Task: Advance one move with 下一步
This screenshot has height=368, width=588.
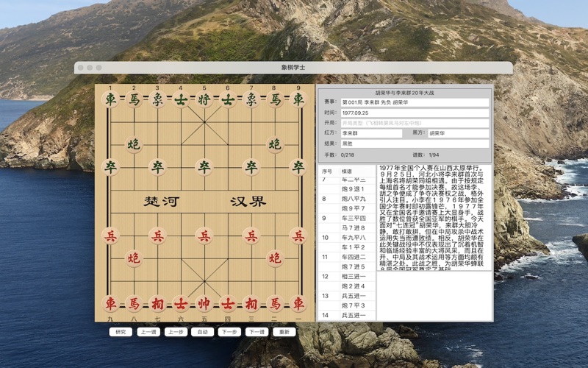Action: (229, 332)
